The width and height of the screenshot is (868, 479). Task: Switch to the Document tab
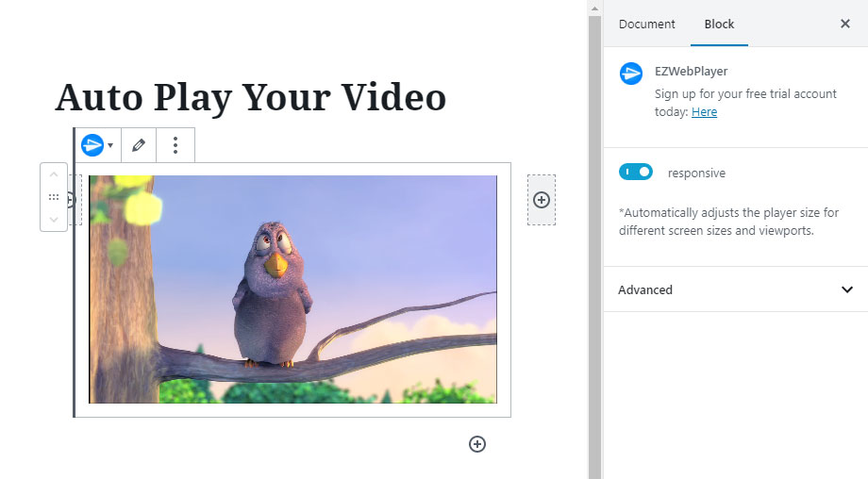click(x=646, y=24)
